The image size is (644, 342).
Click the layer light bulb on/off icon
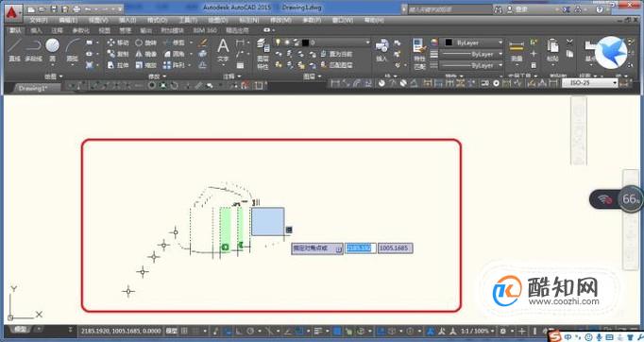[x=278, y=43]
